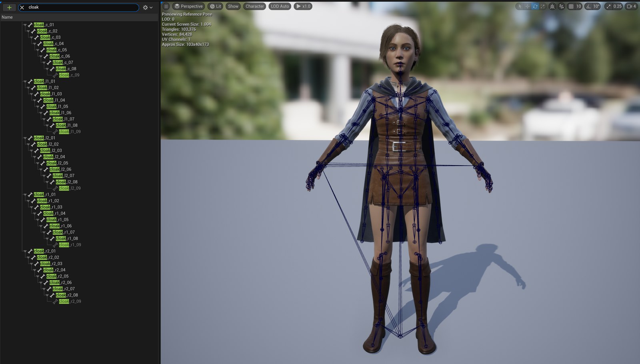The image size is (640, 364).
Task: Click the bone icon beside cloak_l2_02
Action: [33, 144]
